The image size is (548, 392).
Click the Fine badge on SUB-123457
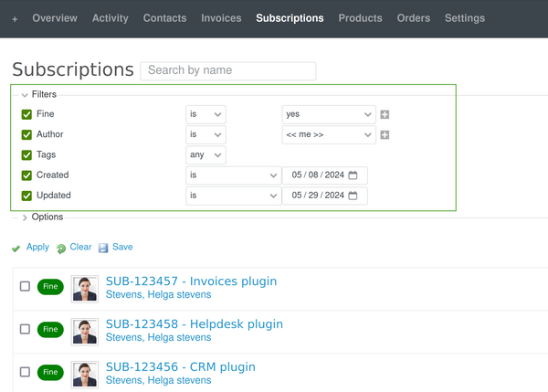(50, 286)
